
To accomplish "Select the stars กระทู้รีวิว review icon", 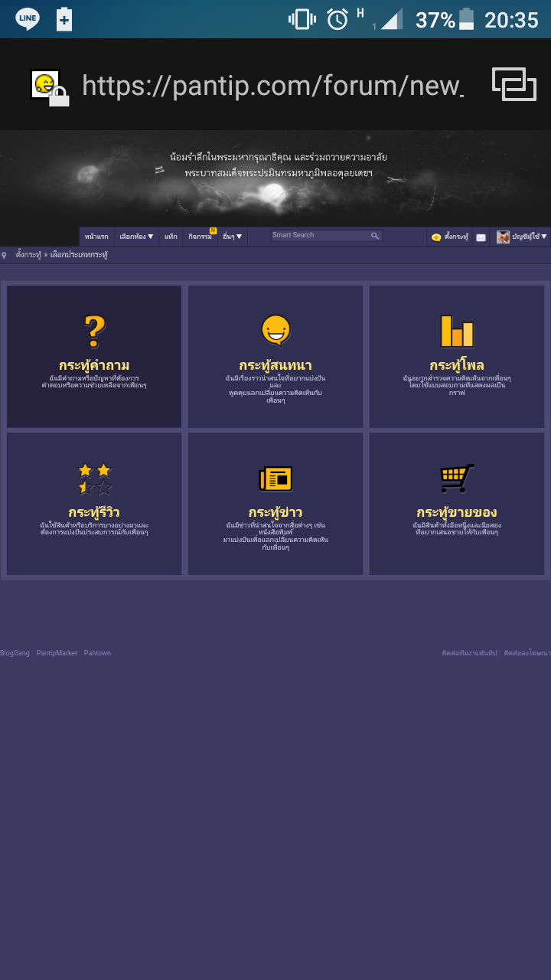I will tap(94, 479).
